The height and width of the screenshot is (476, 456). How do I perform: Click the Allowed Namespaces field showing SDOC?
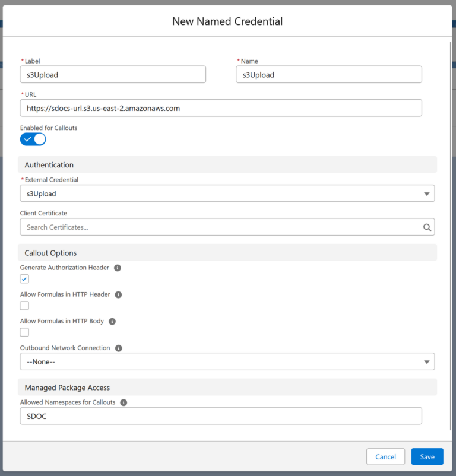pos(221,415)
